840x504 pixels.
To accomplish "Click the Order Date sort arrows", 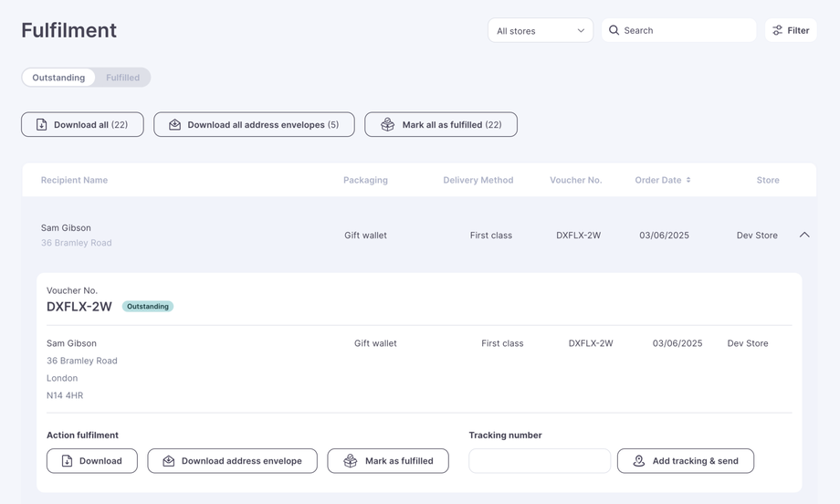I will 688,180.
